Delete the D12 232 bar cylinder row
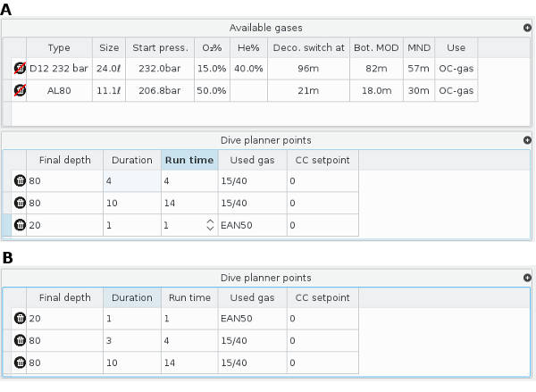This screenshot has width=536, height=392. [x=20, y=69]
